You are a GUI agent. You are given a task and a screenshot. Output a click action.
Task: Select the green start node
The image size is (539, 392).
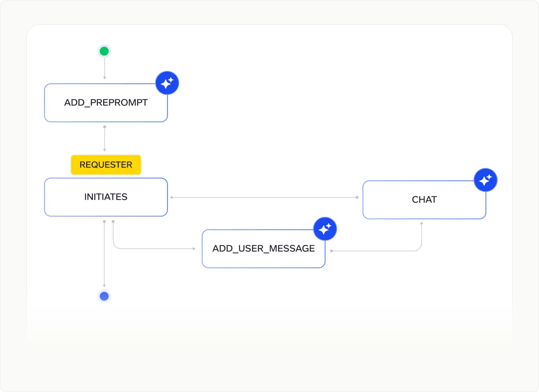[x=104, y=51]
